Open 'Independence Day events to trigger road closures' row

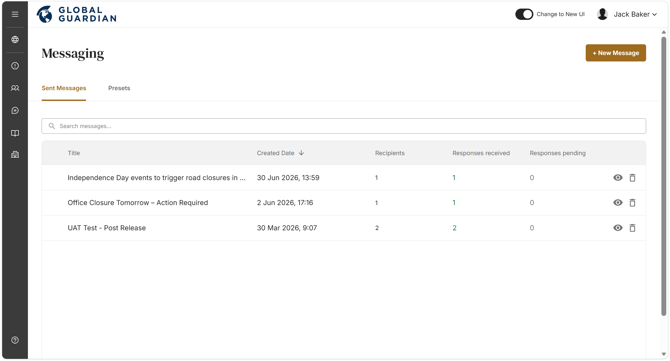pos(344,178)
